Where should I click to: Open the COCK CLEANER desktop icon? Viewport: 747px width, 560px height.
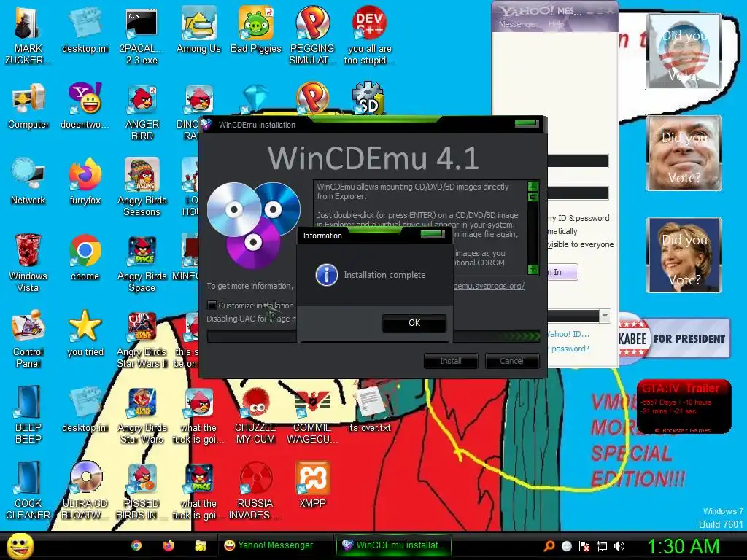(28, 490)
